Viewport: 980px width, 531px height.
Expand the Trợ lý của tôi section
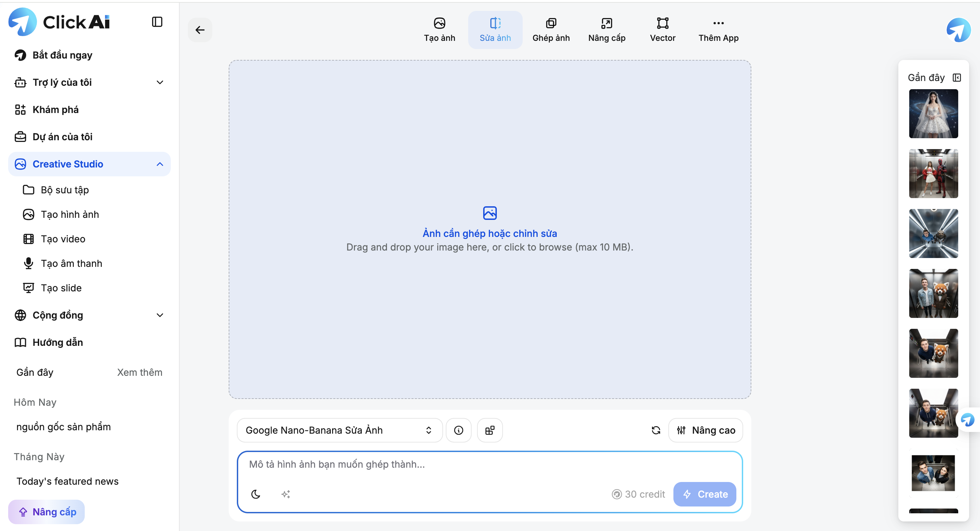pyautogui.click(x=160, y=82)
